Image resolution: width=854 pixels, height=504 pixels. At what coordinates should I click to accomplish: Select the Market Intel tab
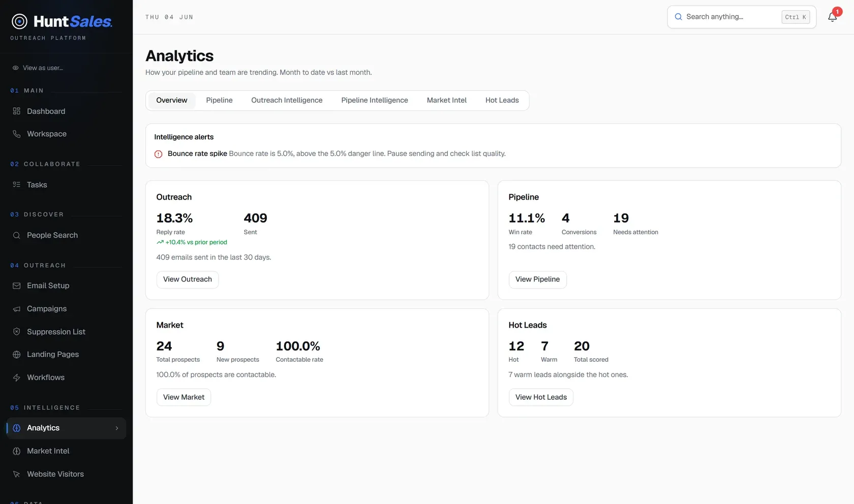(447, 101)
